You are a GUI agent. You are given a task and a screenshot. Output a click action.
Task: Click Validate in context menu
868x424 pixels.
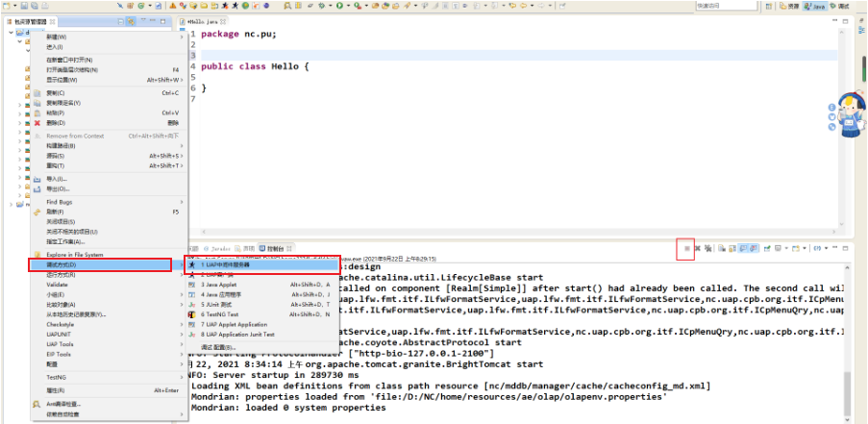[108, 285]
